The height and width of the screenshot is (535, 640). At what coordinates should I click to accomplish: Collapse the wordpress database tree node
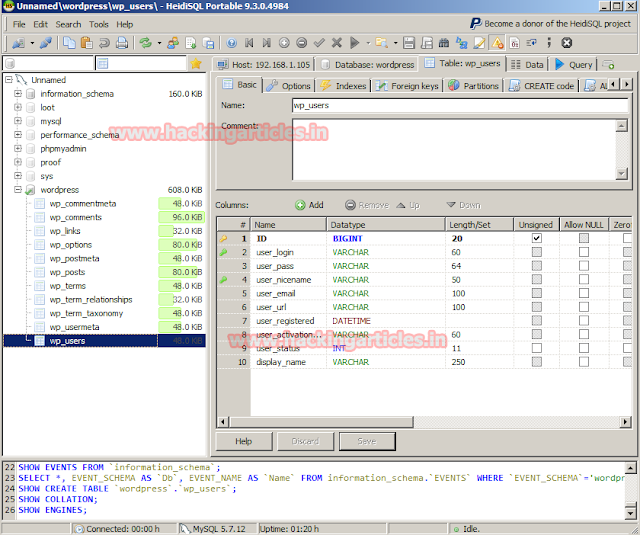click(x=18, y=190)
